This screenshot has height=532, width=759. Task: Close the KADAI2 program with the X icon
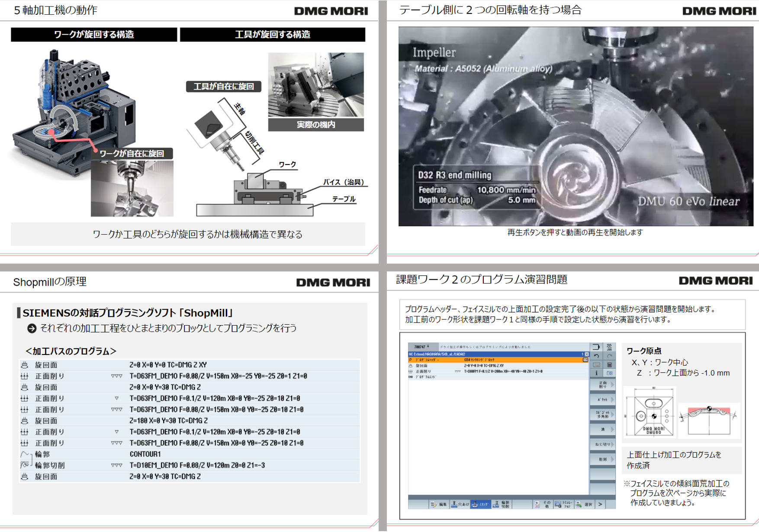tap(586, 354)
